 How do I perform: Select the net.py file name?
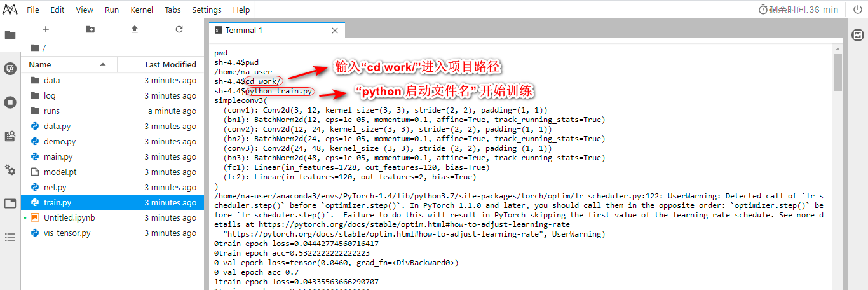(55, 187)
